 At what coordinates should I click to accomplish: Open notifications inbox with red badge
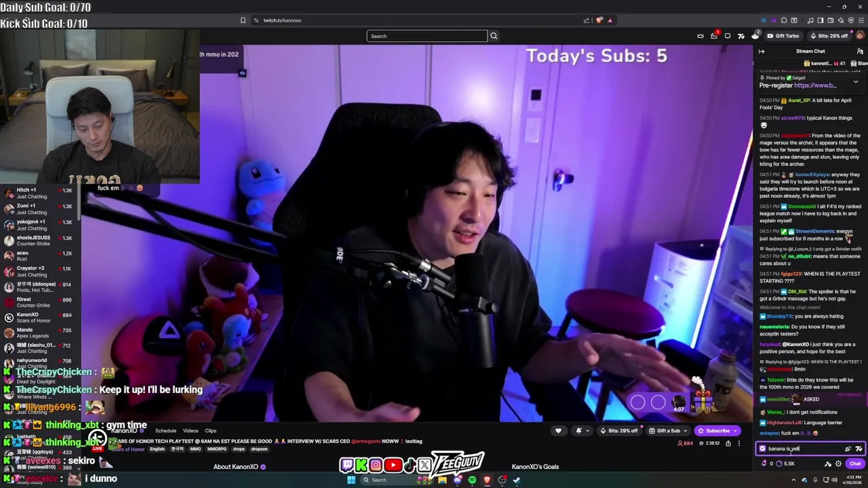[x=714, y=36]
